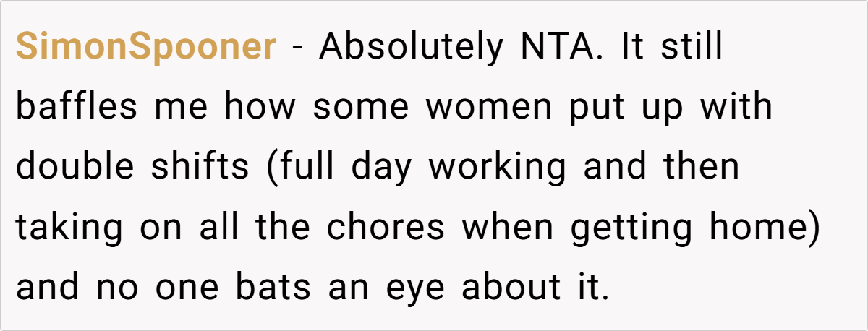This screenshot has width=868, height=331.
Task: Click the word "baffles" in the comment
Action: [77, 108]
